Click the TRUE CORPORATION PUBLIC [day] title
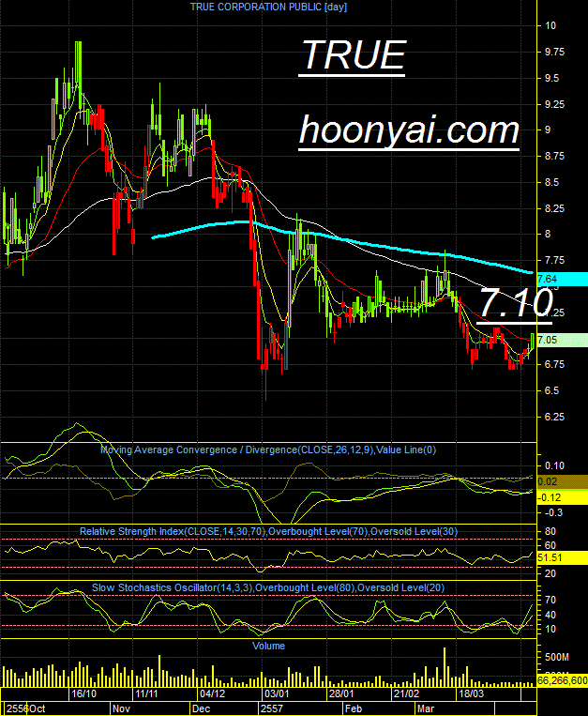588x716 pixels. [268, 7]
